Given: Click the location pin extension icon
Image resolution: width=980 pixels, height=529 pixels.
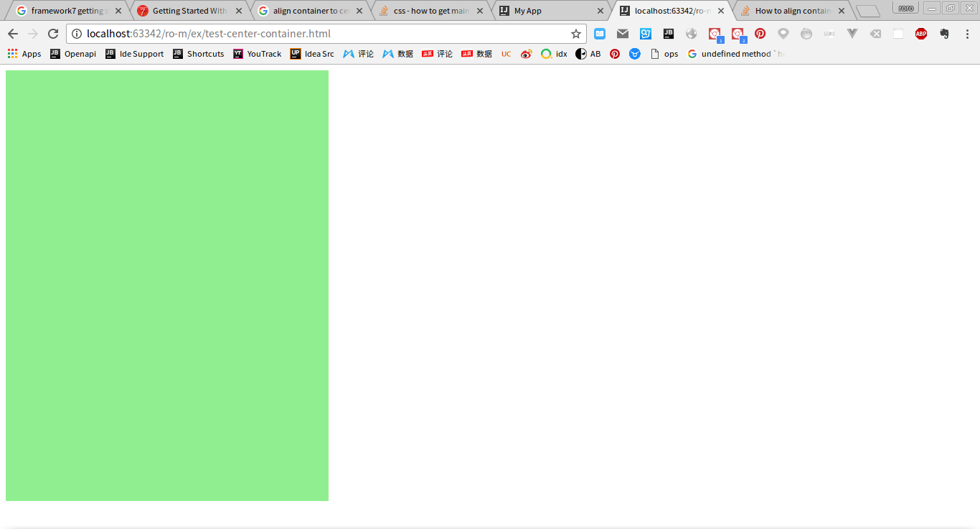Looking at the screenshot, I should pos(783,33).
